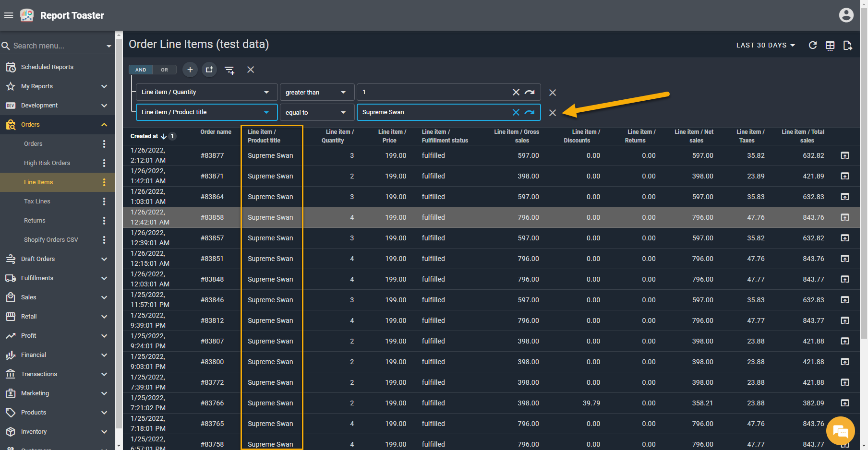Viewport: 868px width, 450px height.
Task: Add a new filter condition with plus icon
Action: tap(190, 70)
